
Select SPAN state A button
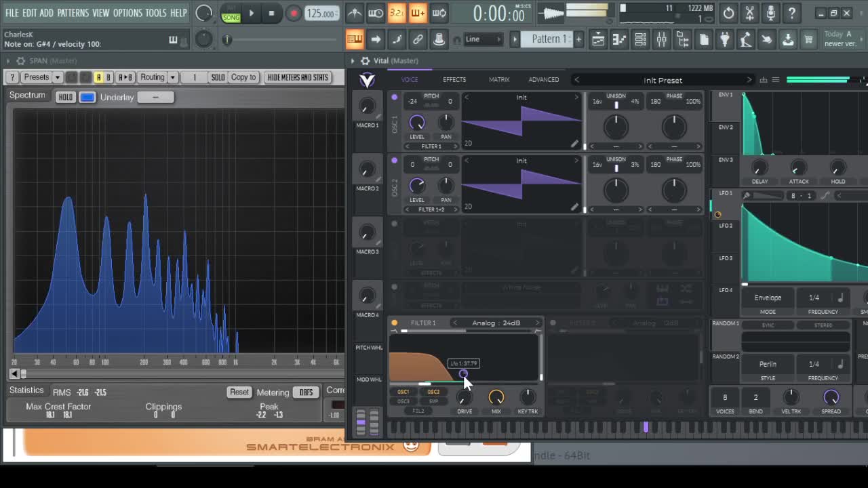(98, 77)
